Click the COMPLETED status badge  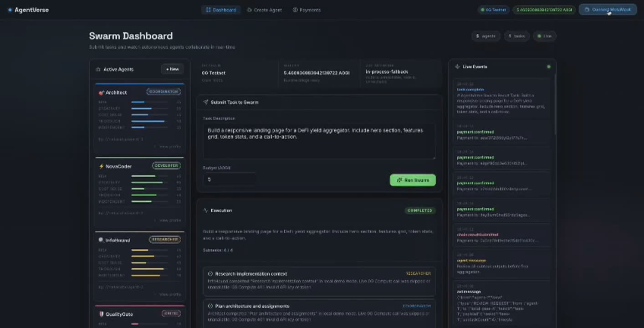pos(420,210)
